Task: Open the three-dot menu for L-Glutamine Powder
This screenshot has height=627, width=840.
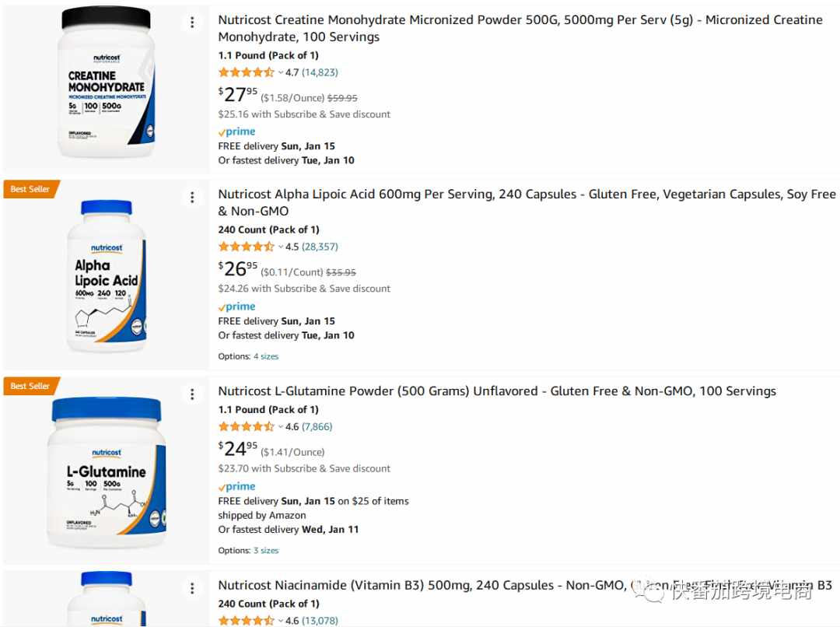Action: 192,395
